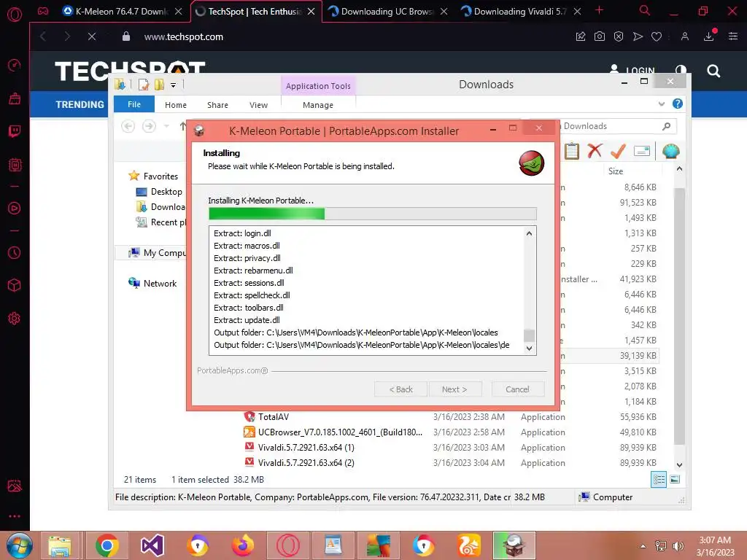The image size is (747, 560).
Task: Open the Manage ribbon tab in Explorer
Action: point(318,105)
